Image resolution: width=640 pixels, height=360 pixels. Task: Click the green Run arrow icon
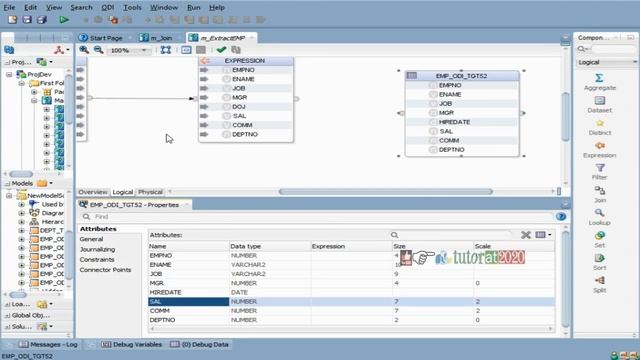[x=64, y=20]
